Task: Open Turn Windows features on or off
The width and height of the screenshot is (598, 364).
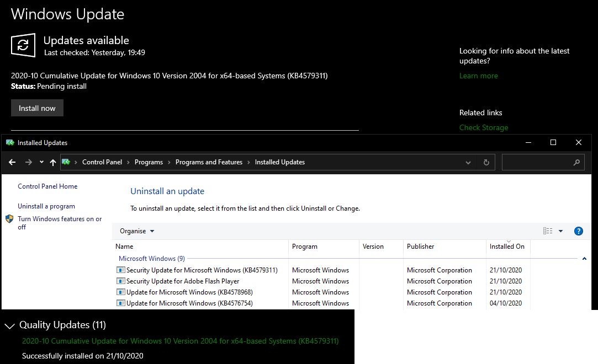Action: [x=60, y=223]
